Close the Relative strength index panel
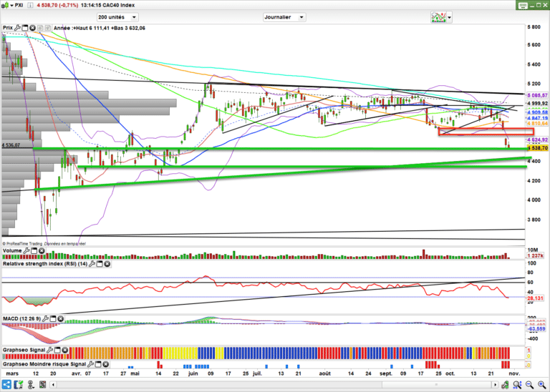 107,265
